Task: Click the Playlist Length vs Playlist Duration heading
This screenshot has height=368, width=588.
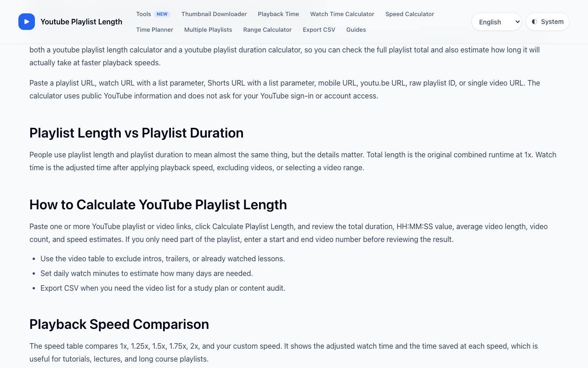Action: coord(136,132)
